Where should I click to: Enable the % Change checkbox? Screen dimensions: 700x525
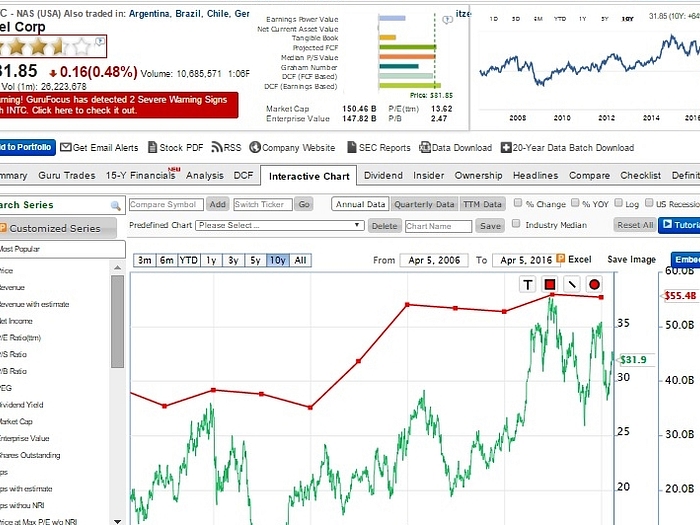tap(518, 204)
